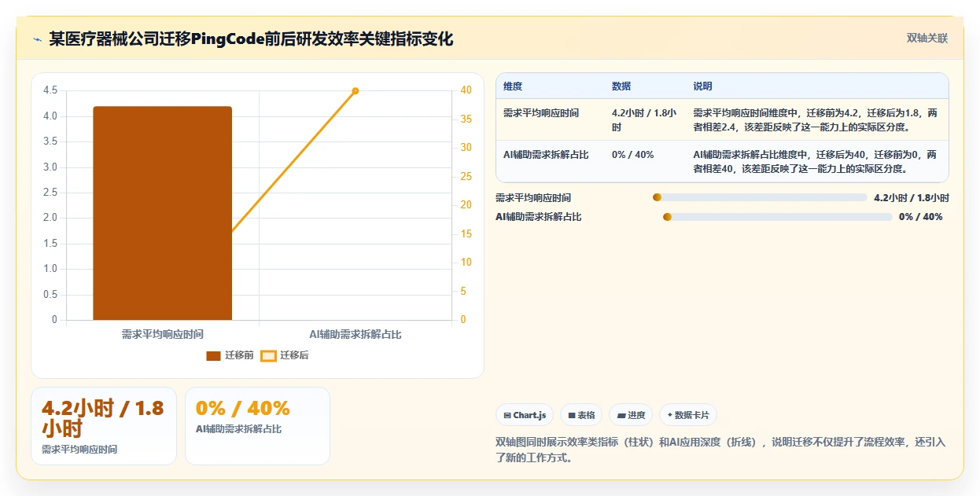
Task: Select the Chart.js tag
Action: pos(525,415)
